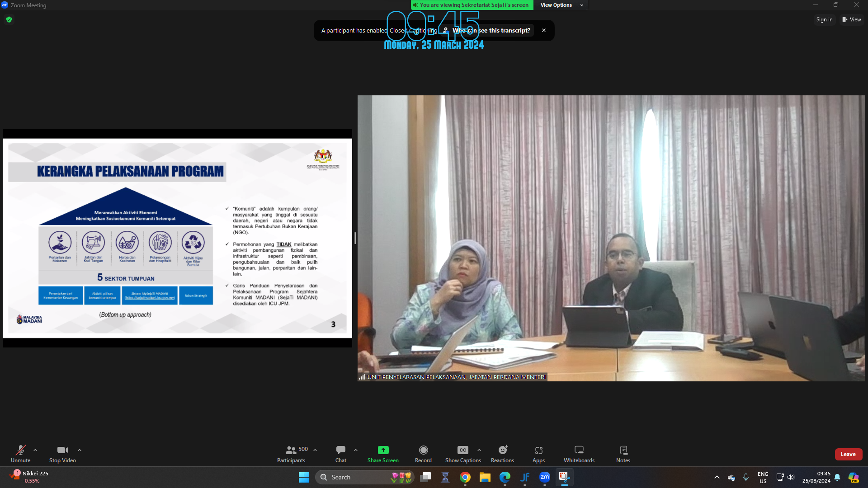Open Notes
This screenshot has height=488, width=868.
tap(623, 454)
